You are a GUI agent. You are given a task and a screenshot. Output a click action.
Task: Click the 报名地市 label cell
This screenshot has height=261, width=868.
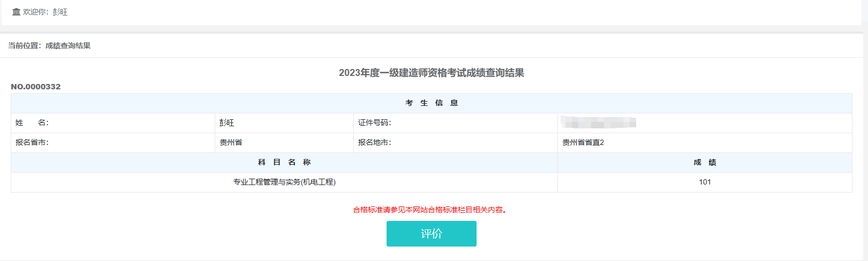(375, 143)
